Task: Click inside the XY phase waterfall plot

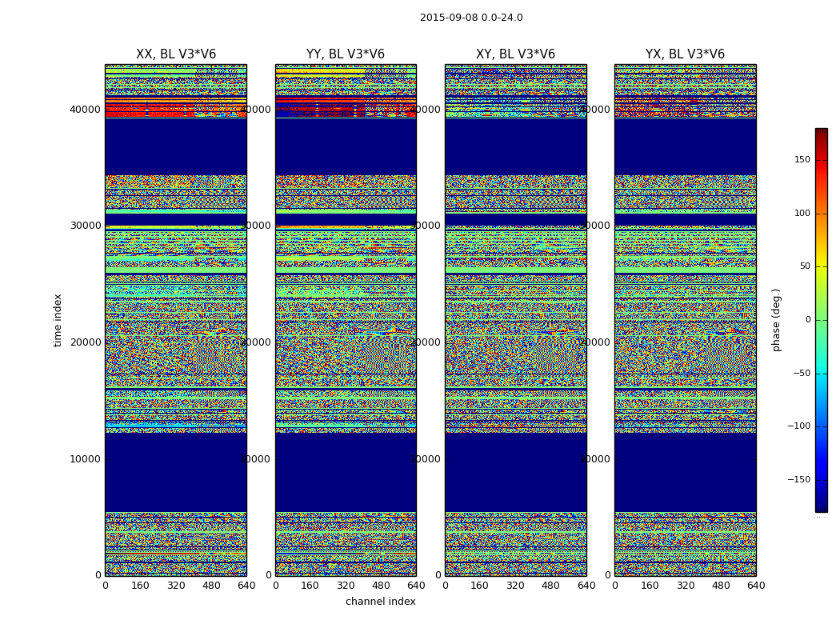Action: pyautogui.click(x=515, y=320)
